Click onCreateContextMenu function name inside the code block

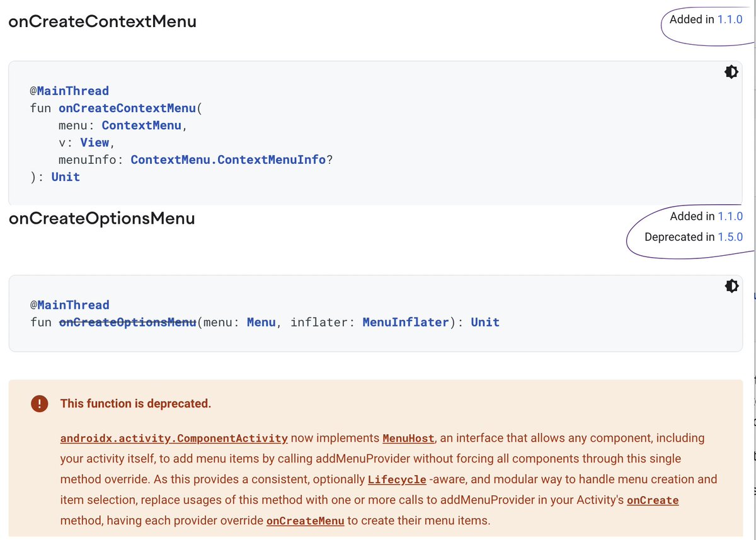tap(127, 108)
